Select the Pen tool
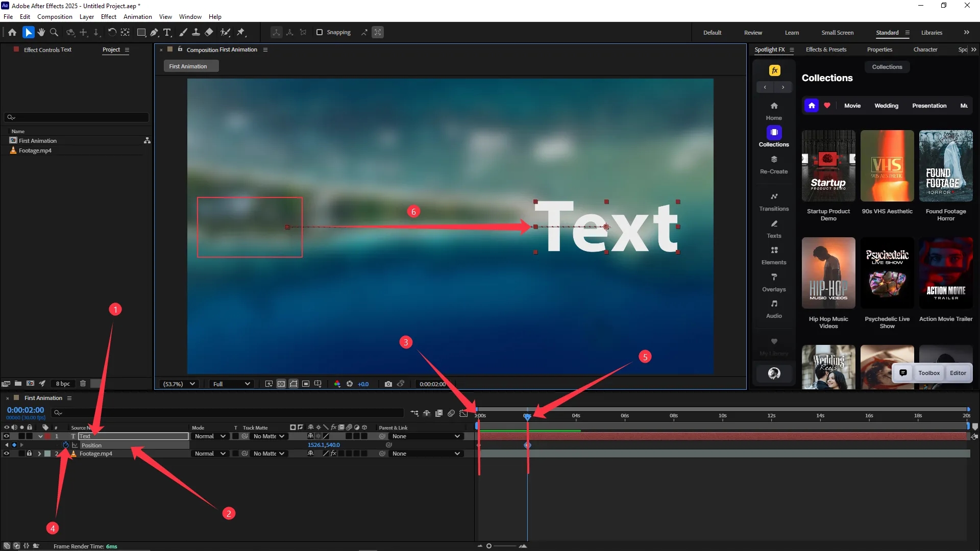980x551 pixels. tap(154, 32)
